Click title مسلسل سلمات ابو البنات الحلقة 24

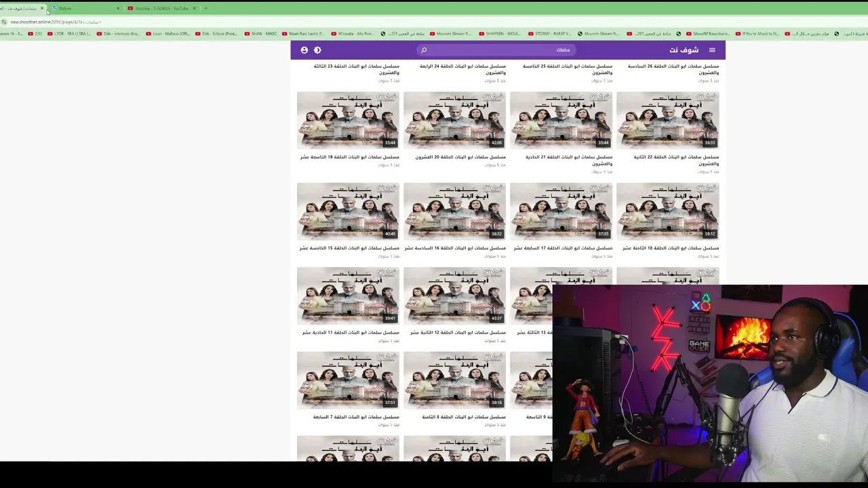coord(462,69)
